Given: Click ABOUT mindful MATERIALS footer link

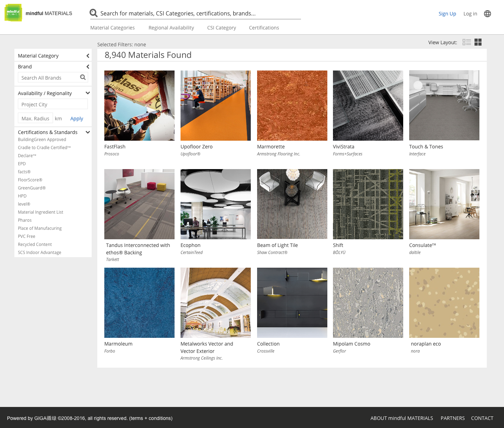Looking at the screenshot, I should click(x=401, y=418).
